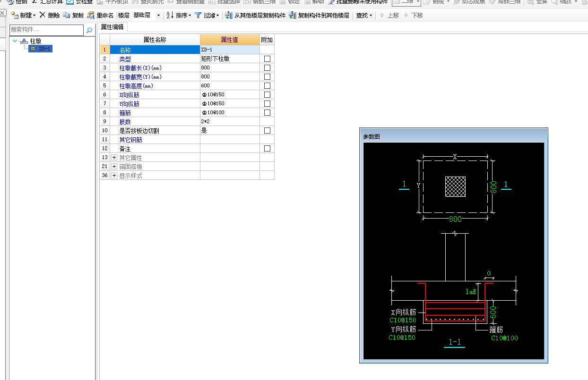Click the 上移 move up arrow
This screenshot has width=588, height=380.
coord(382,15)
